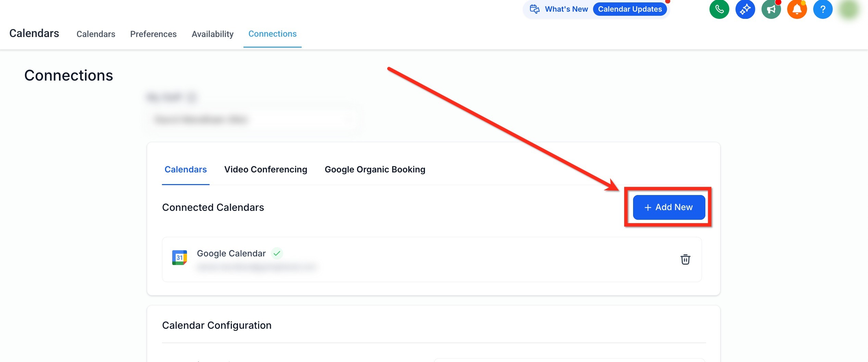Switch to the Calendars top navigation tab

96,34
